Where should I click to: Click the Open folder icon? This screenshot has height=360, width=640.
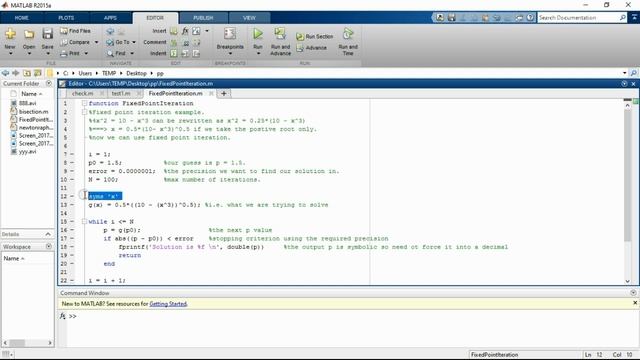pyautogui.click(x=29, y=34)
